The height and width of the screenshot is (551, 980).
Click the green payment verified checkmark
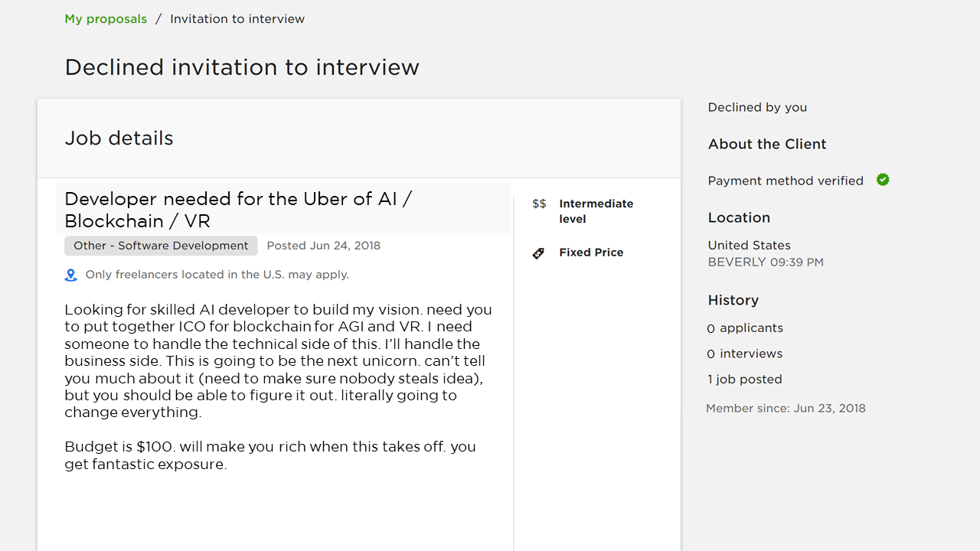point(883,180)
